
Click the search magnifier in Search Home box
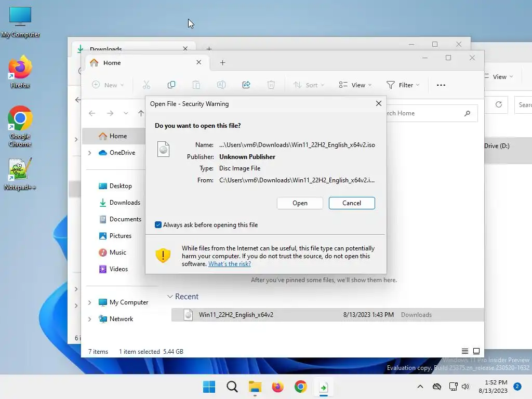[x=467, y=113]
